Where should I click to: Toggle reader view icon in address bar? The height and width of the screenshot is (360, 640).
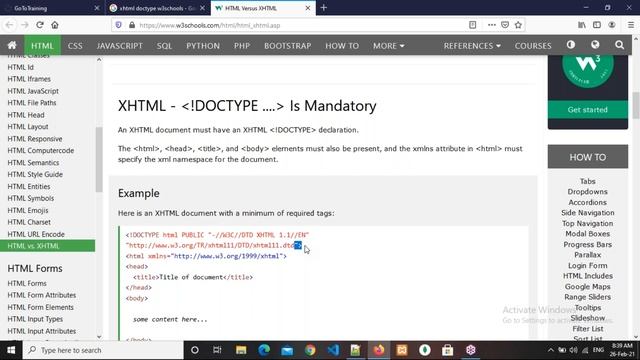(x=472, y=25)
